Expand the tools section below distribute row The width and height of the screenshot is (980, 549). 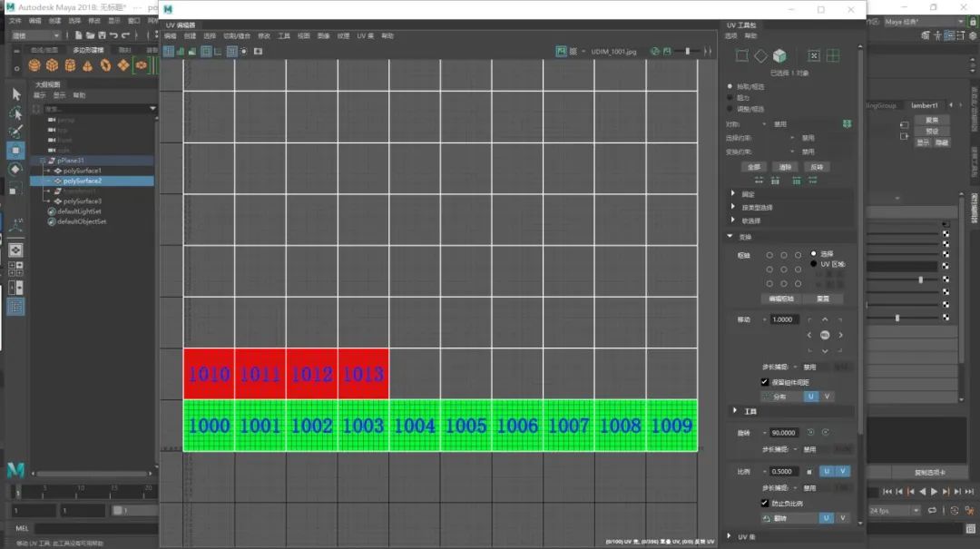tap(735, 411)
